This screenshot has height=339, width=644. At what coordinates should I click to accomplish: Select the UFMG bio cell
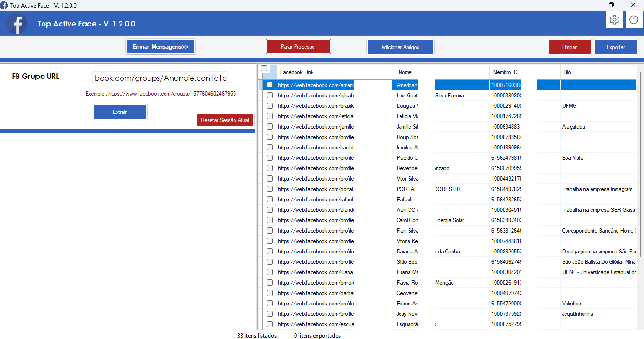click(x=598, y=106)
